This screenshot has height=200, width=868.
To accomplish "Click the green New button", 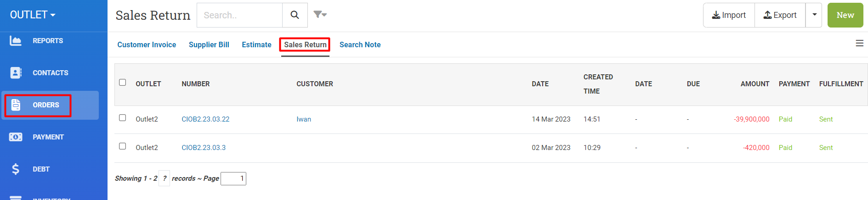I will coord(845,15).
